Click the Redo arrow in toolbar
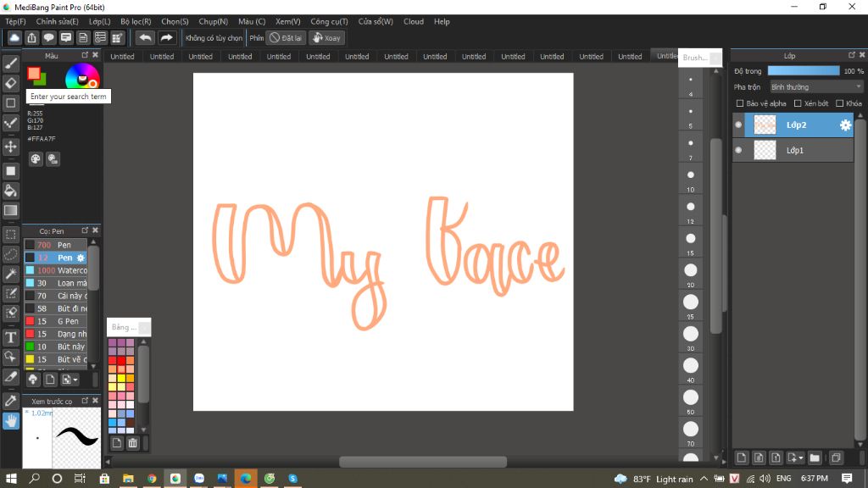 tap(166, 37)
